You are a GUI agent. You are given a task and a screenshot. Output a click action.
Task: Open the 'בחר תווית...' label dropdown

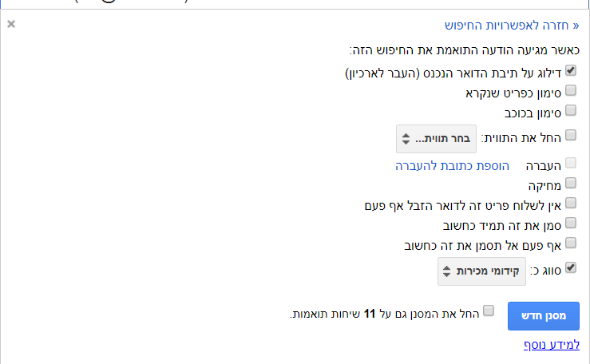(436, 137)
